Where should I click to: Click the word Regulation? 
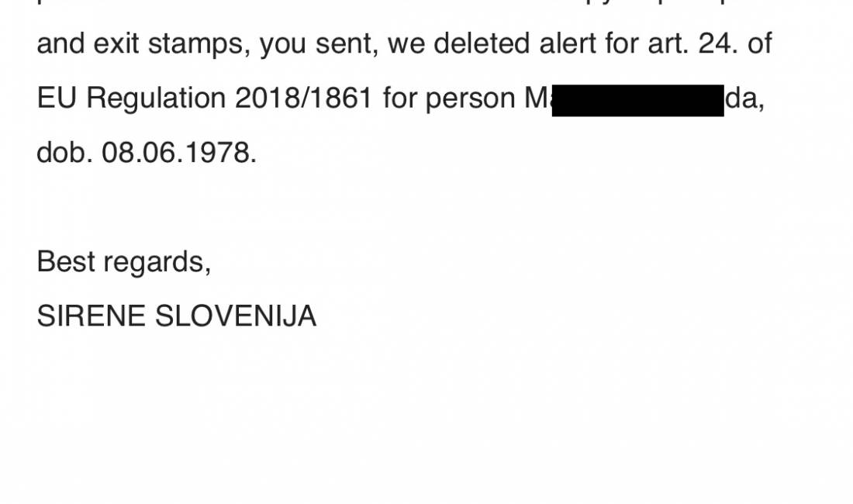pyautogui.click(x=156, y=100)
